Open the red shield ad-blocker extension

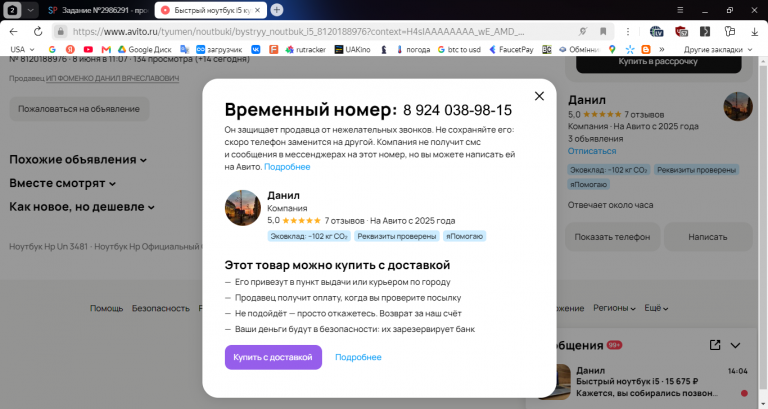pyautogui.click(x=681, y=32)
